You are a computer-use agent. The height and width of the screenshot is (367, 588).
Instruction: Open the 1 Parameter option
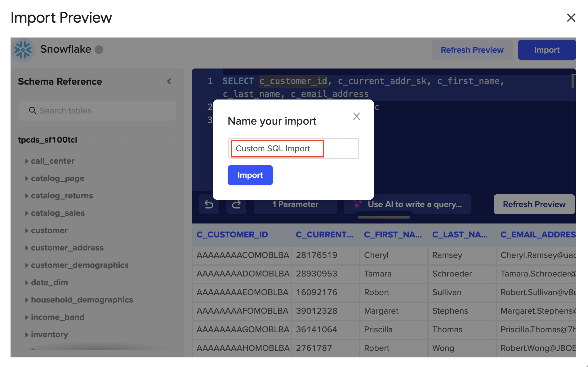pyautogui.click(x=295, y=205)
